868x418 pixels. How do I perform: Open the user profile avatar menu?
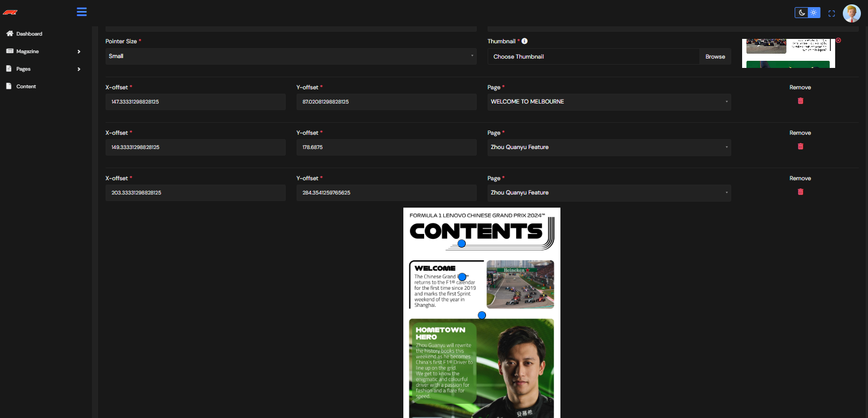click(852, 13)
